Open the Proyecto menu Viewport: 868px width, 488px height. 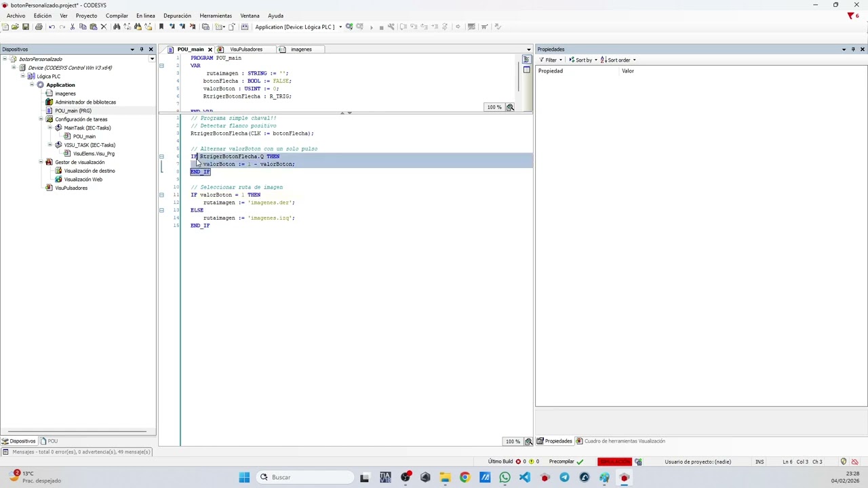coord(86,16)
